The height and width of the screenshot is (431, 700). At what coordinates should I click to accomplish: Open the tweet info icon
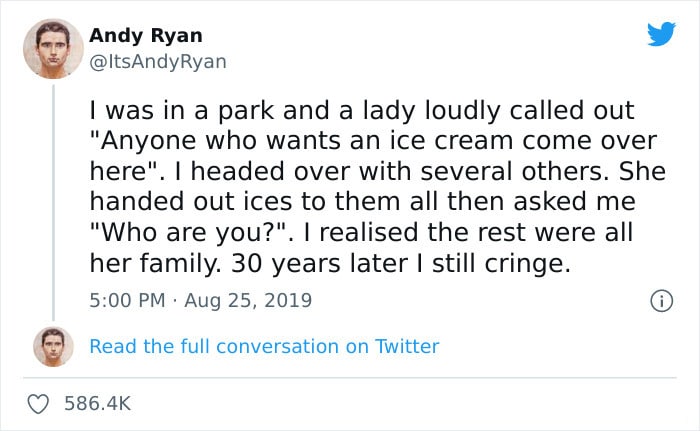pos(660,300)
